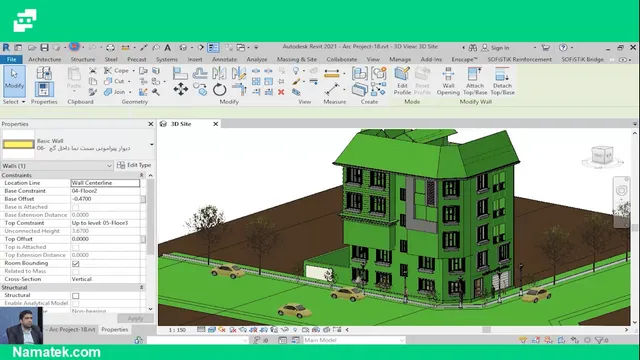640x360 pixels.
Task: Click the Rotate tool icon
Action: click(x=219, y=89)
